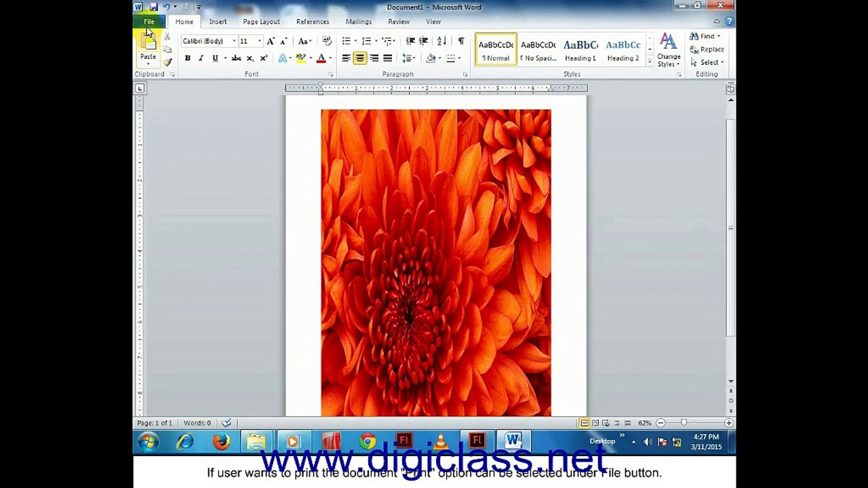The image size is (868, 488).
Task: Click the Copy icon in Clipboard group
Action: 167,49
